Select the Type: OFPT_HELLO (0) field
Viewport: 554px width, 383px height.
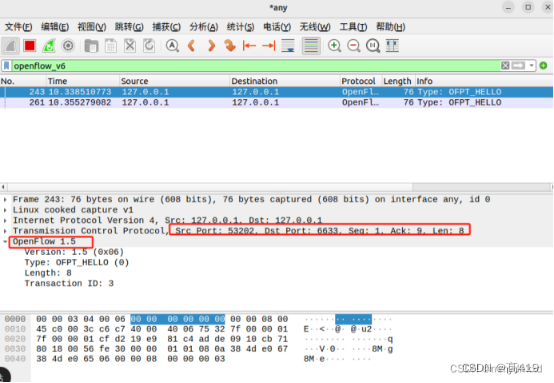77,263
